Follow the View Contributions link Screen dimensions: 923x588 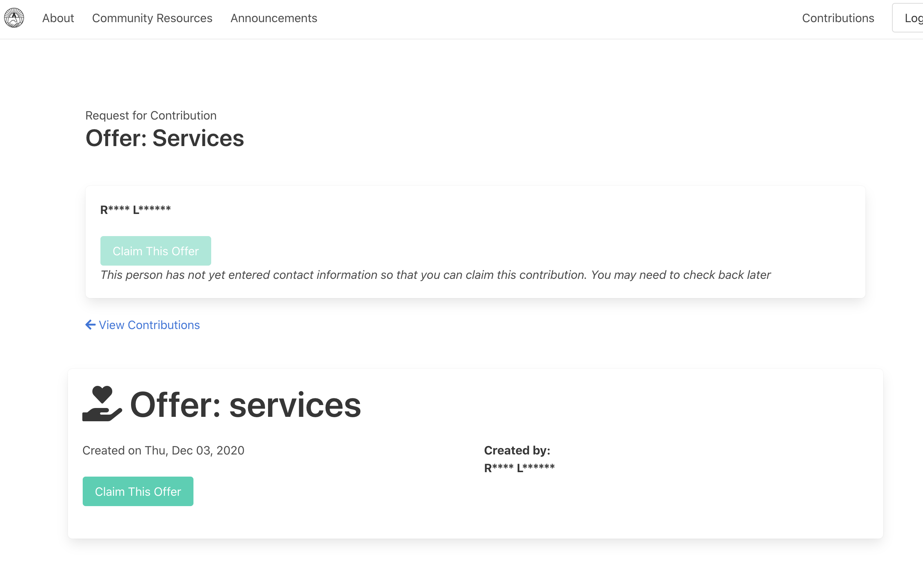pyautogui.click(x=149, y=325)
